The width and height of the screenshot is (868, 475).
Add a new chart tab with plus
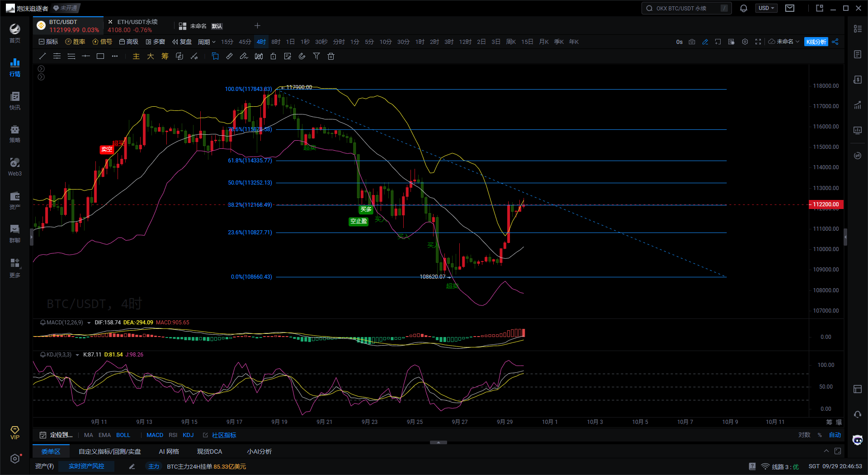[257, 26]
